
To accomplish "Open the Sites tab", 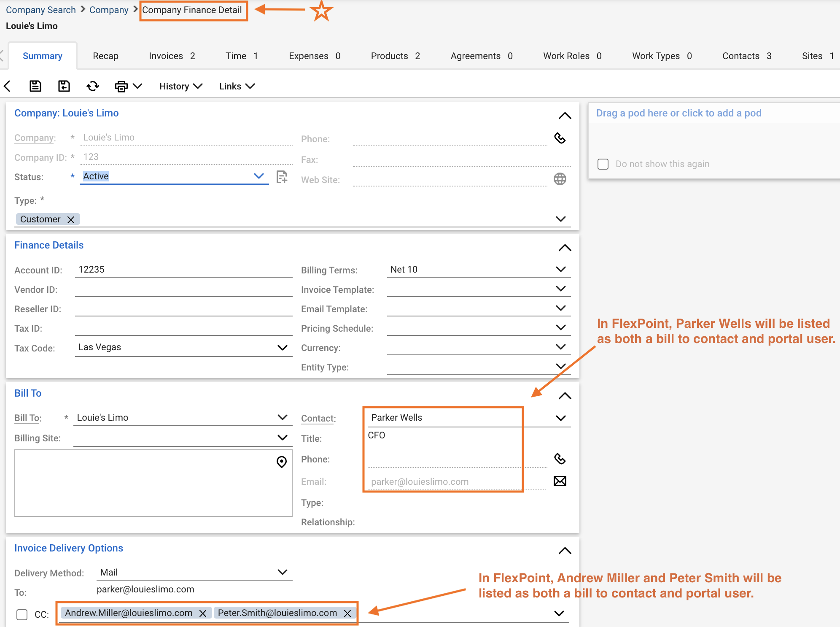I will [818, 56].
